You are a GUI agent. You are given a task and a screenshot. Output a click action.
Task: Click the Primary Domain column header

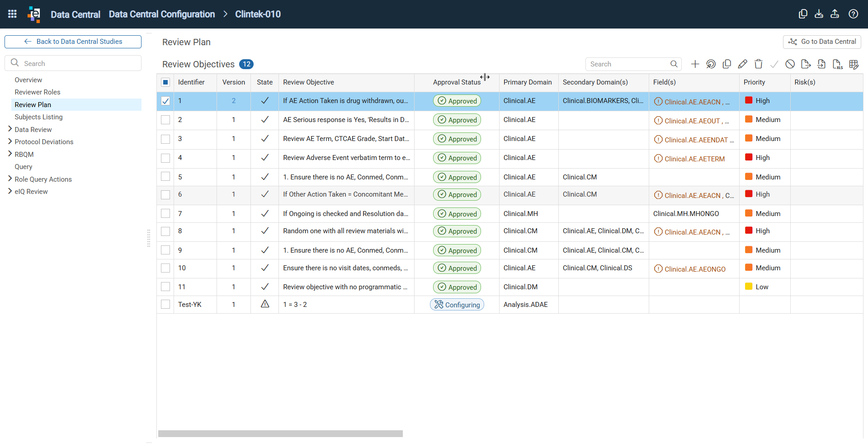click(x=528, y=82)
